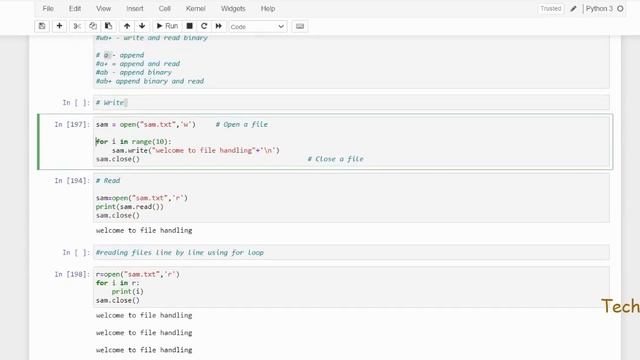The height and width of the screenshot is (360, 640).
Task: Run the selected cell
Action: (x=167, y=26)
